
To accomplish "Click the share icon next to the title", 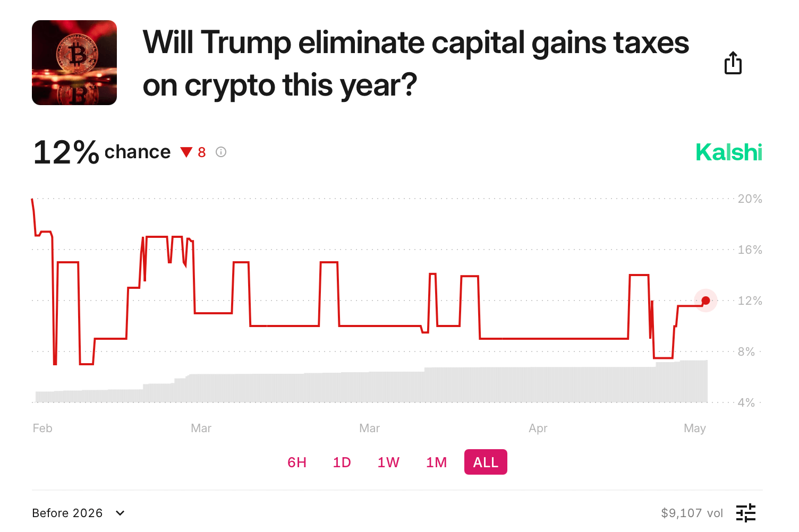I will pyautogui.click(x=733, y=63).
